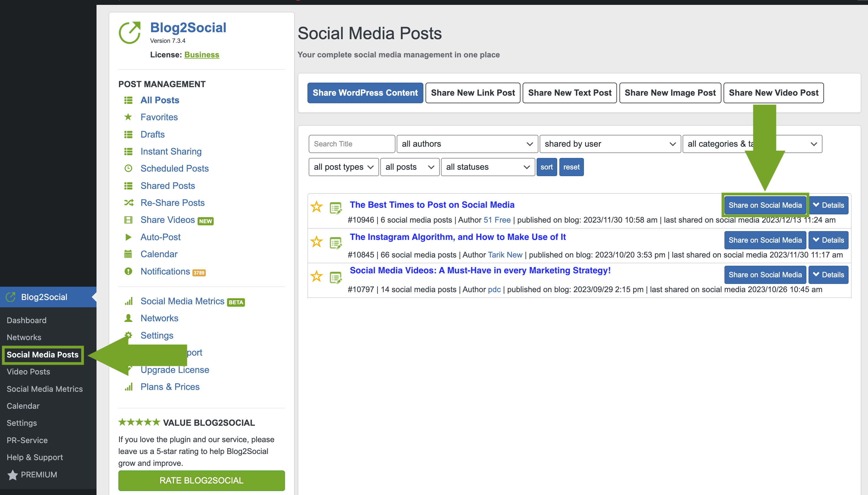Expand Details for The Instagram Algorithm post
The height and width of the screenshot is (495, 868).
click(828, 240)
